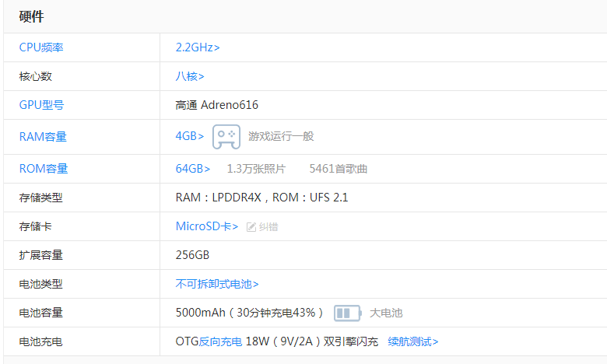The height and width of the screenshot is (364, 607).
Task: Click the 高通 Adreno616 GPU value
Action: 217,105
